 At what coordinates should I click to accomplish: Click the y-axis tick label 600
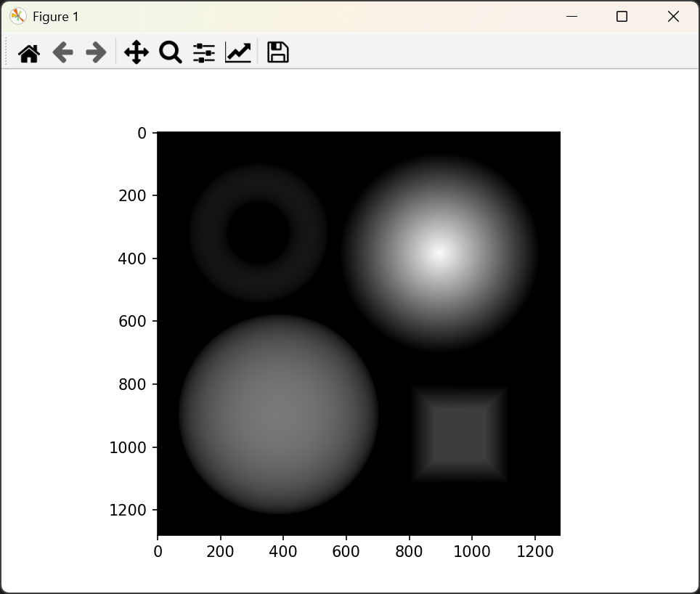132,321
